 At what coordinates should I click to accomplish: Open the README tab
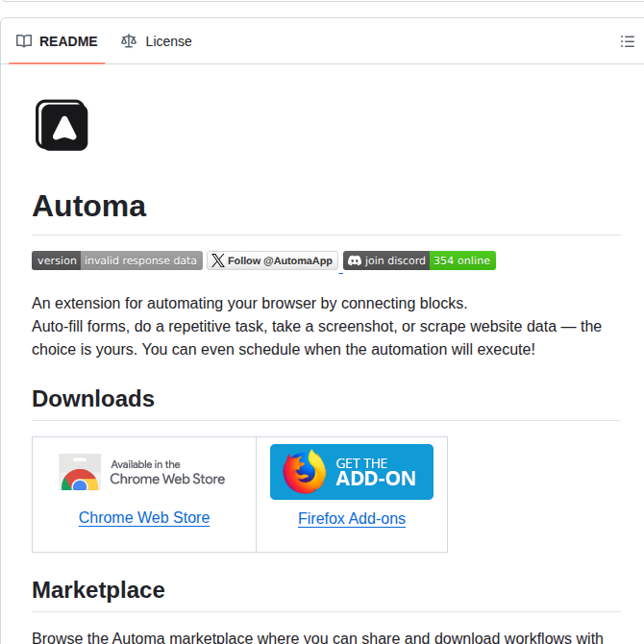pyautogui.click(x=57, y=41)
